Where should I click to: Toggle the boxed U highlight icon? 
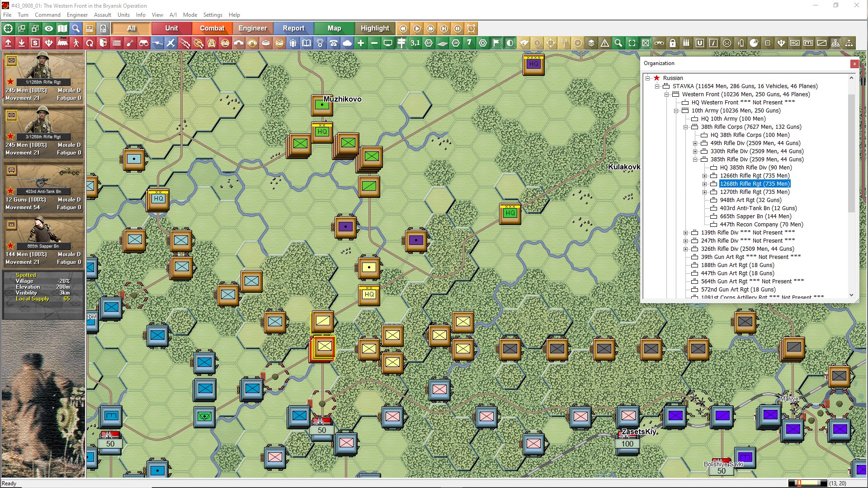point(700,43)
